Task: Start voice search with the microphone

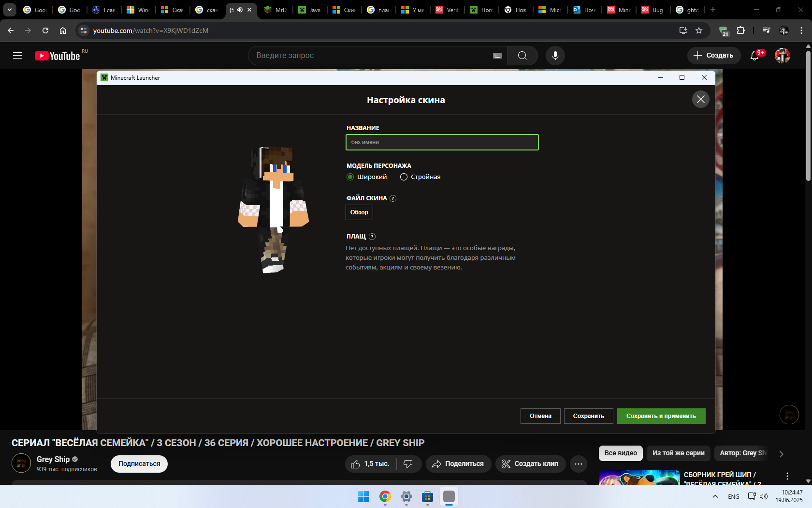Action: tap(555, 56)
